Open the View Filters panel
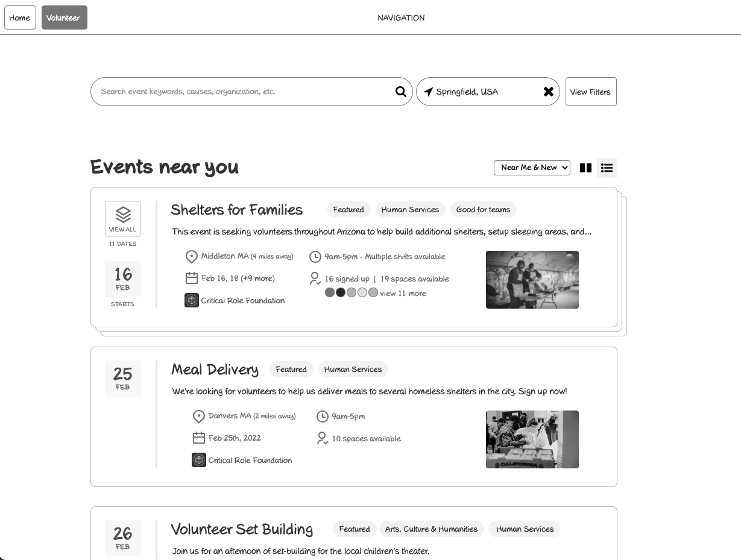This screenshot has height=560, width=741. [590, 92]
